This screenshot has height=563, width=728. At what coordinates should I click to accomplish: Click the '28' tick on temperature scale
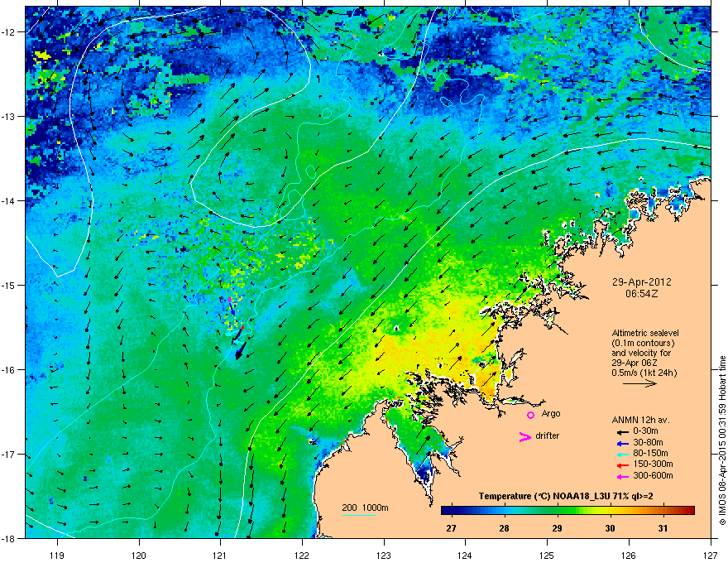click(x=504, y=528)
